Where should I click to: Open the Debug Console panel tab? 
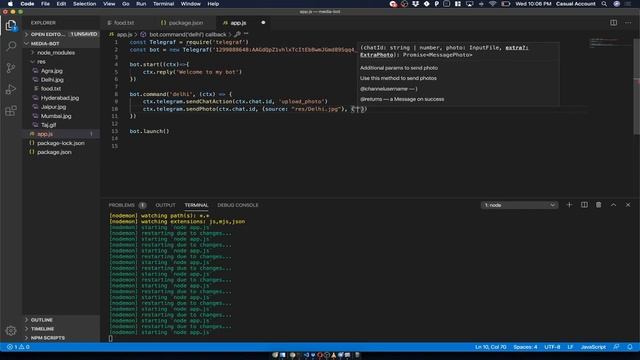click(x=238, y=205)
